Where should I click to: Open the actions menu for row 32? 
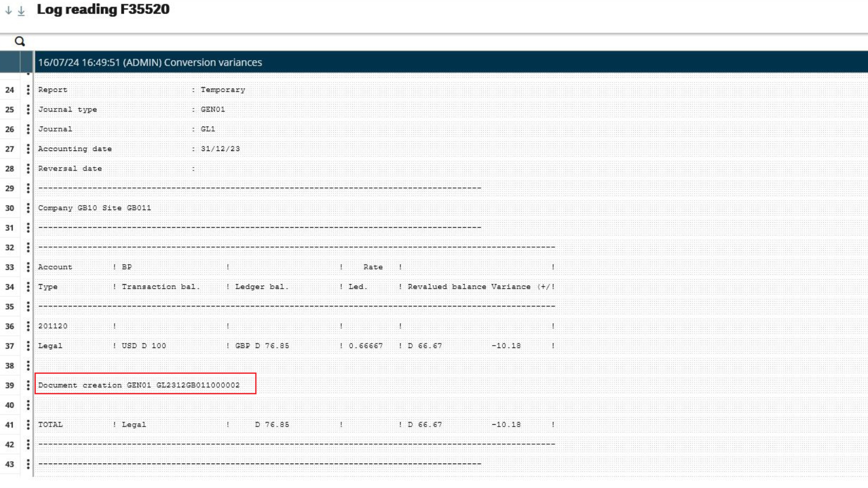click(x=28, y=247)
